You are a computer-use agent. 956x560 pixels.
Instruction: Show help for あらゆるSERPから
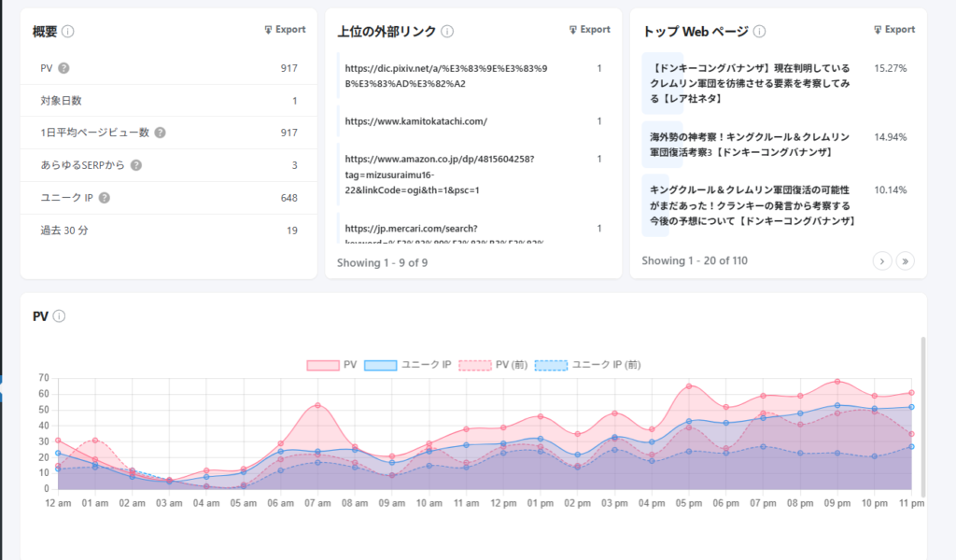136,165
